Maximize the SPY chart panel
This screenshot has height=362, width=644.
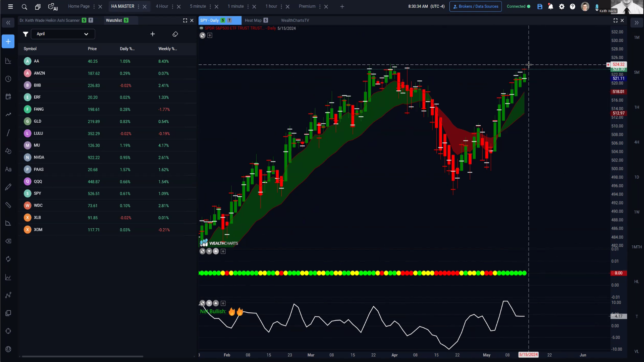[615, 20]
